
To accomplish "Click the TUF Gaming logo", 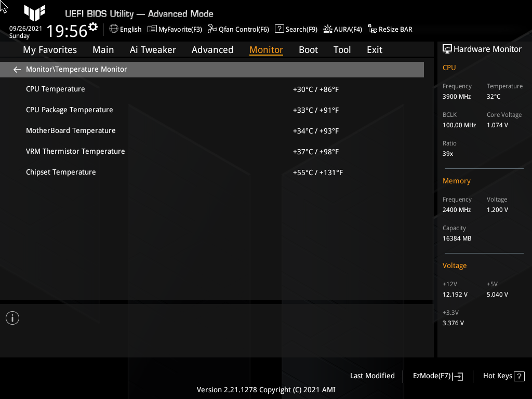I will [x=34, y=14].
